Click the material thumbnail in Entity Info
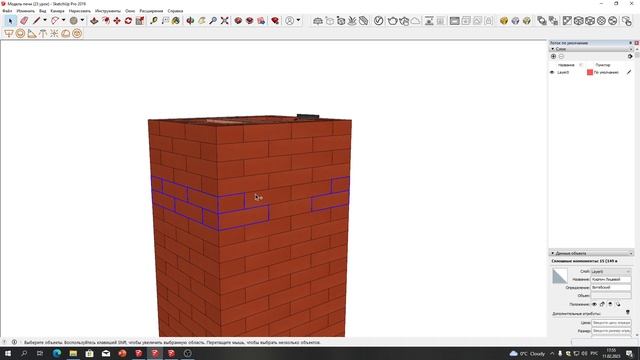 tap(560, 276)
